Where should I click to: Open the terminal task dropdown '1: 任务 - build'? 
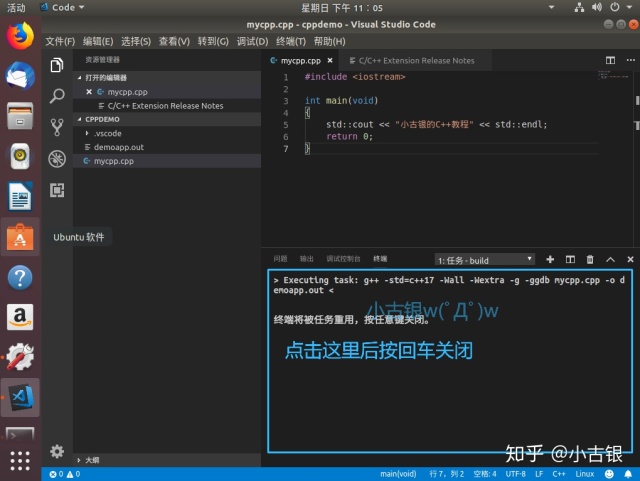point(484,260)
